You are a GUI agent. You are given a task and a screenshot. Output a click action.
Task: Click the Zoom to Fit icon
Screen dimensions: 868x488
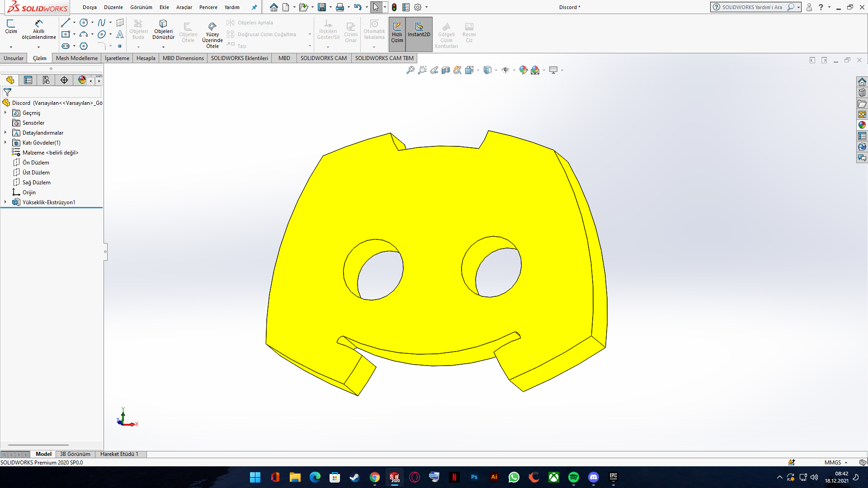pyautogui.click(x=410, y=70)
